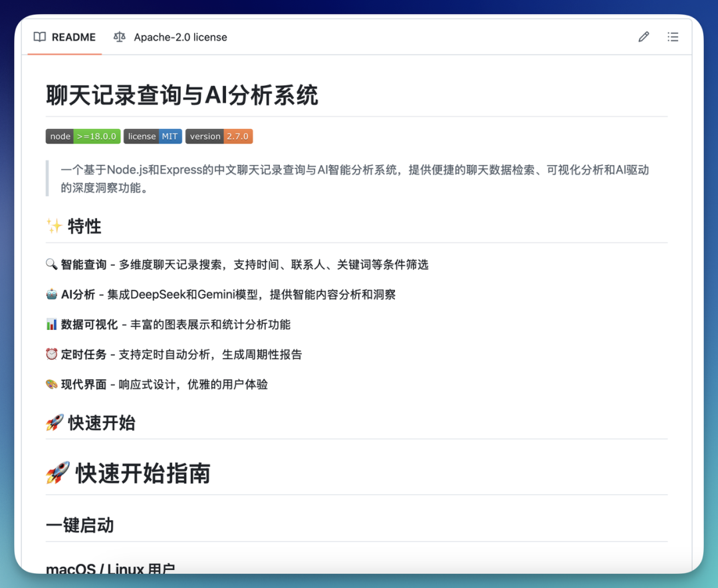
Task: Click the bar chart emoji before 数据可视化
Action: point(51,325)
